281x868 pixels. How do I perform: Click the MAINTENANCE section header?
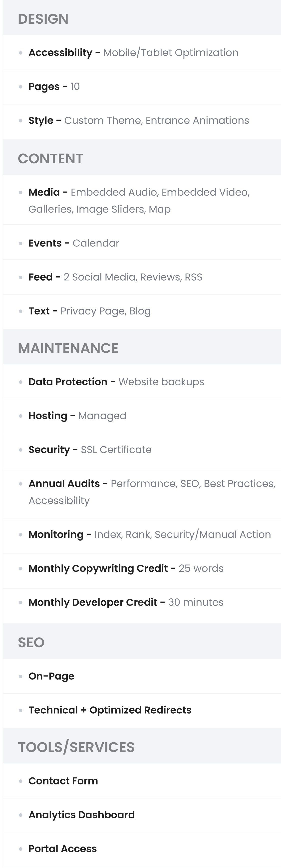pyautogui.click(x=142, y=348)
